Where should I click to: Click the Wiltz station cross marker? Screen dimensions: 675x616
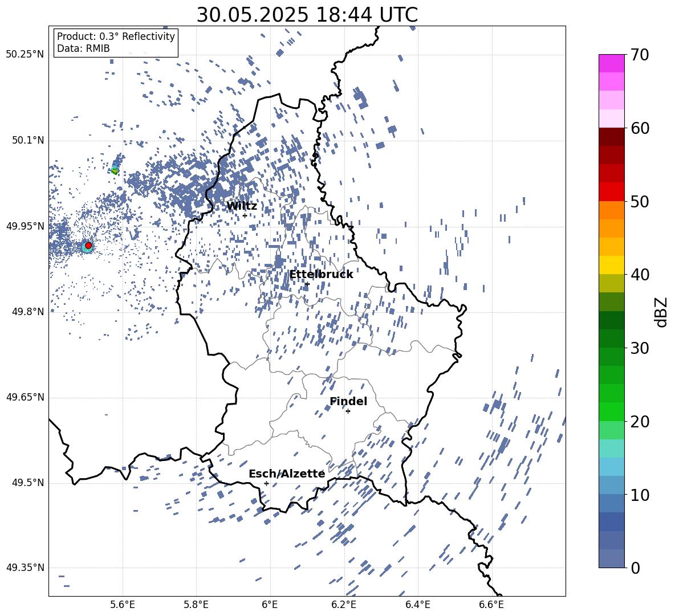(x=245, y=215)
